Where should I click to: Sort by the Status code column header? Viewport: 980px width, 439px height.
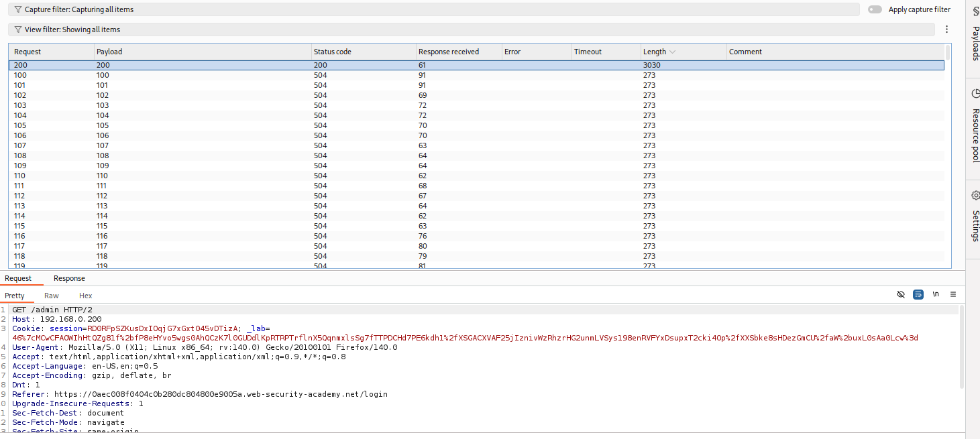coord(332,52)
